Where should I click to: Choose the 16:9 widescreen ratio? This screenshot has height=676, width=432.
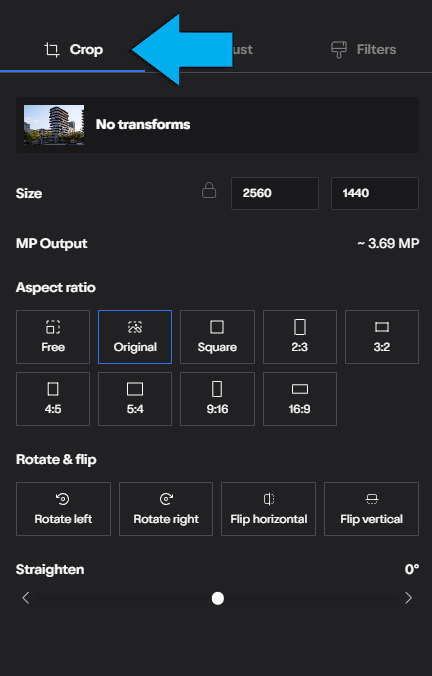tap(300, 399)
